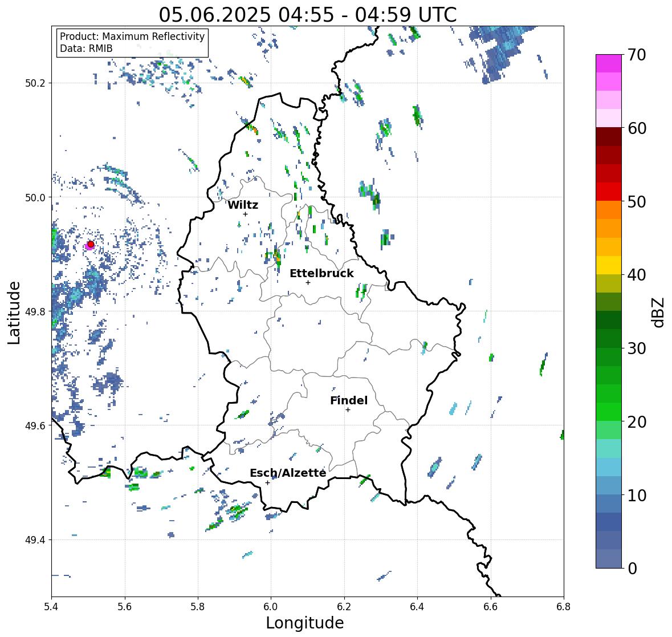Click the 50 dBZ colorbar label
This screenshot has width=672, height=637.
pyautogui.click(x=637, y=201)
